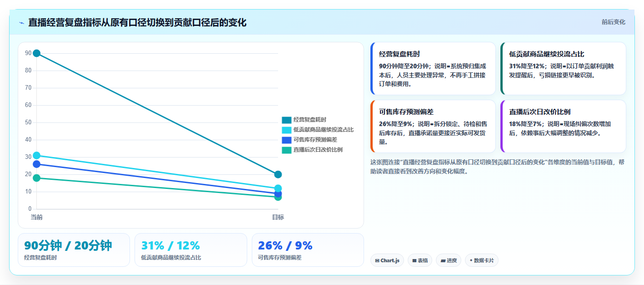644x285 pixels.
Task: Click the 26% / 9% stat card
Action: [x=308, y=250]
